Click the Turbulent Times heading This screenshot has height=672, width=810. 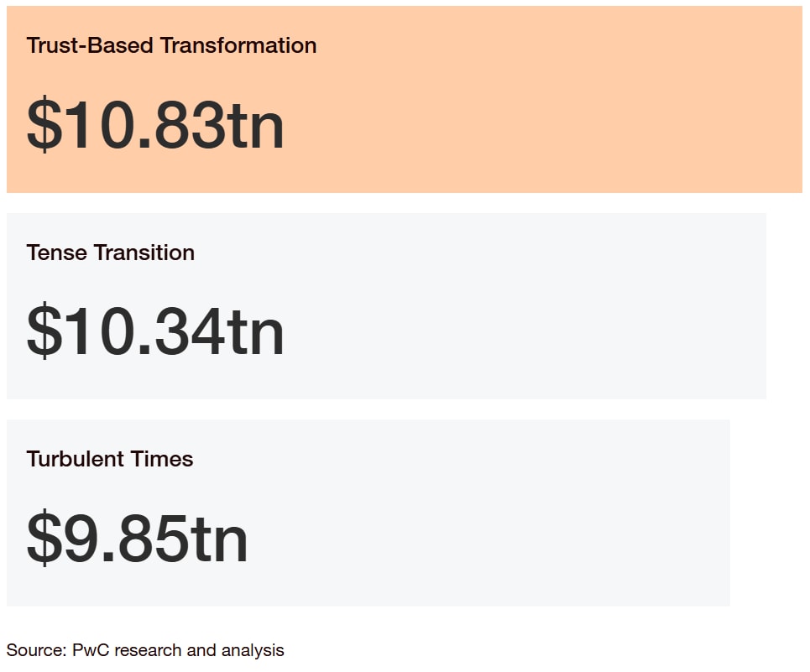coord(109,459)
